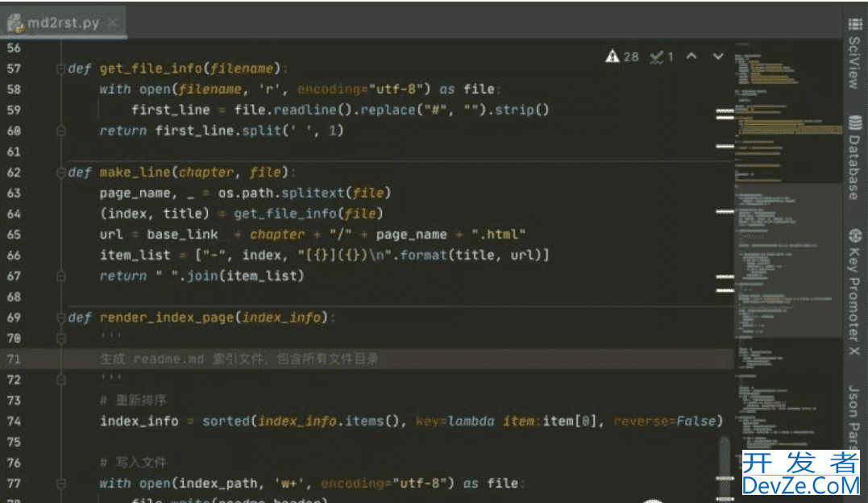Image resolution: width=868 pixels, height=503 pixels.
Task: Click 'index_path' on line 77
Action: coord(218,483)
